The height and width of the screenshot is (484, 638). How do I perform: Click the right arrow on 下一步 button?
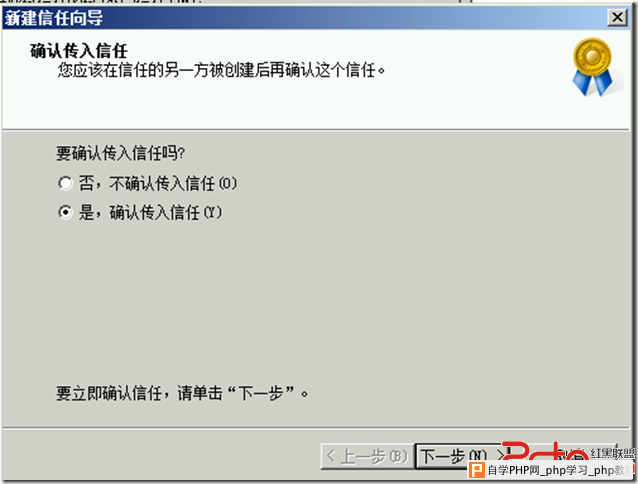[x=501, y=454]
